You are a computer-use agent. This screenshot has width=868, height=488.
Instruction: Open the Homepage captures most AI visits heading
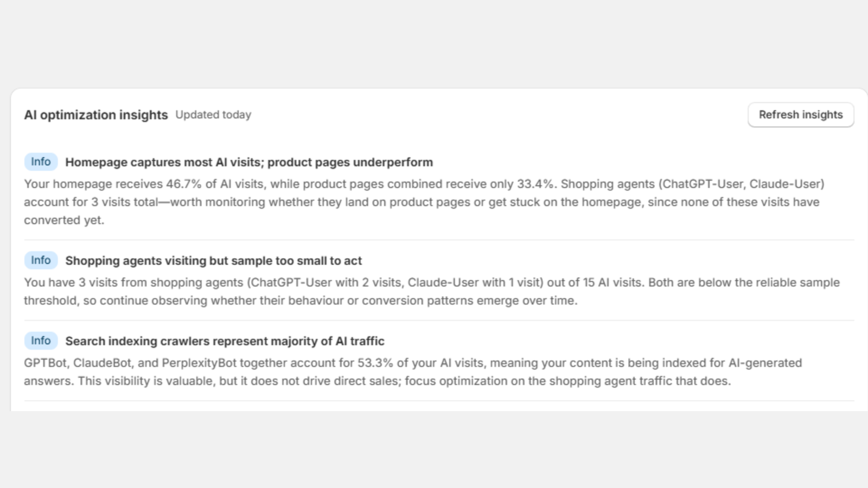click(x=249, y=162)
